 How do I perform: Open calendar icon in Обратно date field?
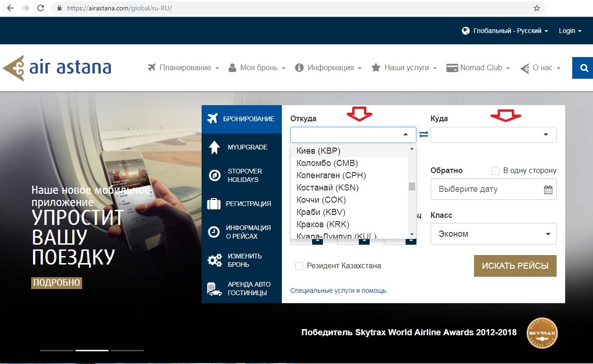tap(548, 190)
